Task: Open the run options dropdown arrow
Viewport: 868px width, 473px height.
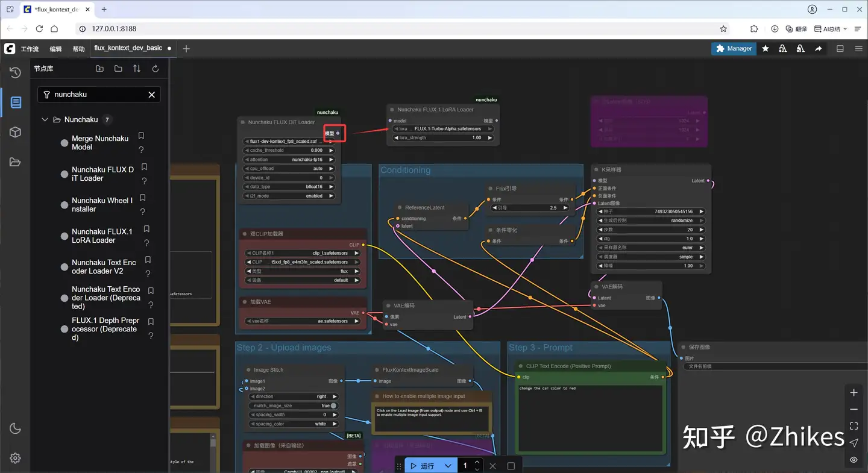Action: click(x=448, y=466)
